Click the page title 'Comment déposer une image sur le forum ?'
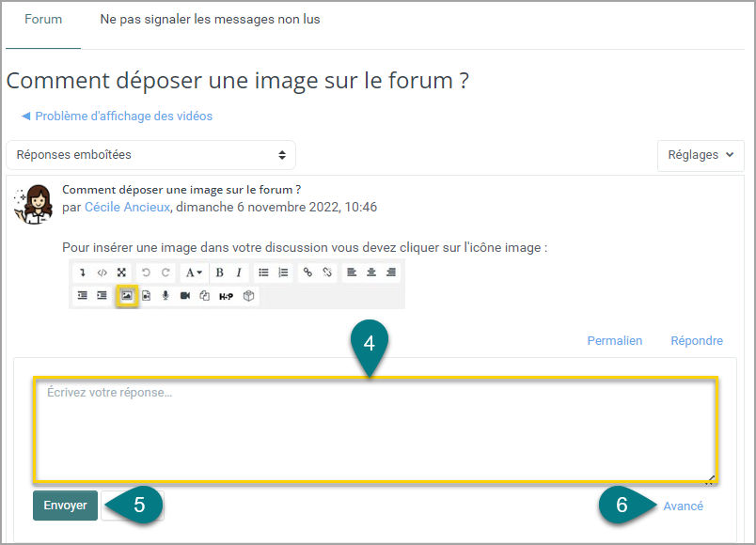Image resolution: width=756 pixels, height=545 pixels. 237,81
